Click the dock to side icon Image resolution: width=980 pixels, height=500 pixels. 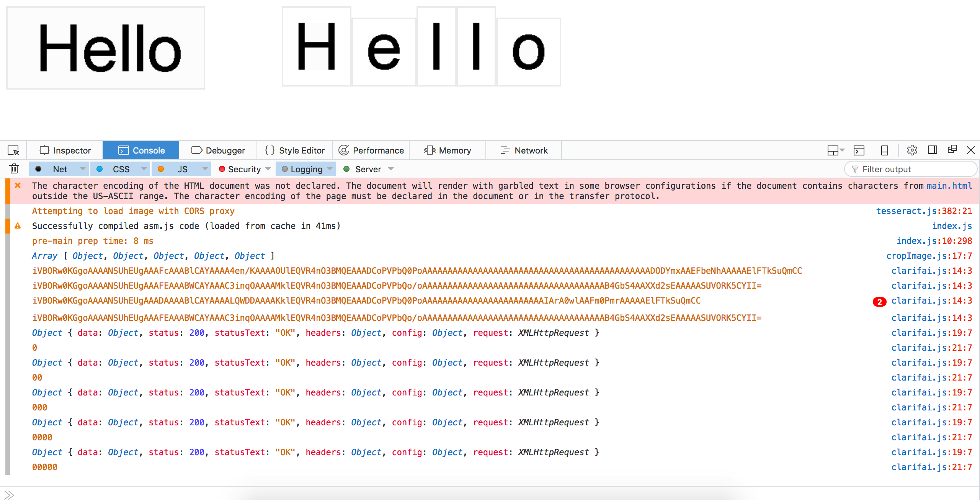(933, 150)
